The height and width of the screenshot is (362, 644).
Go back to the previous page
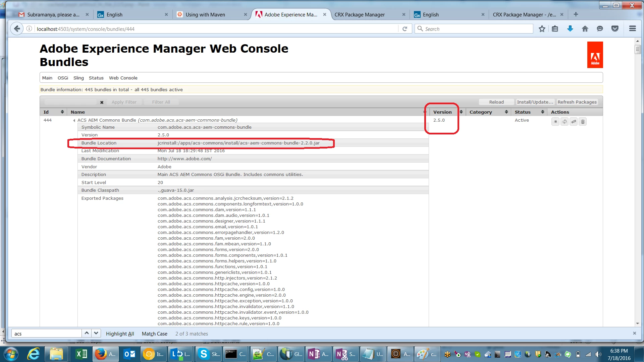coord(17,29)
